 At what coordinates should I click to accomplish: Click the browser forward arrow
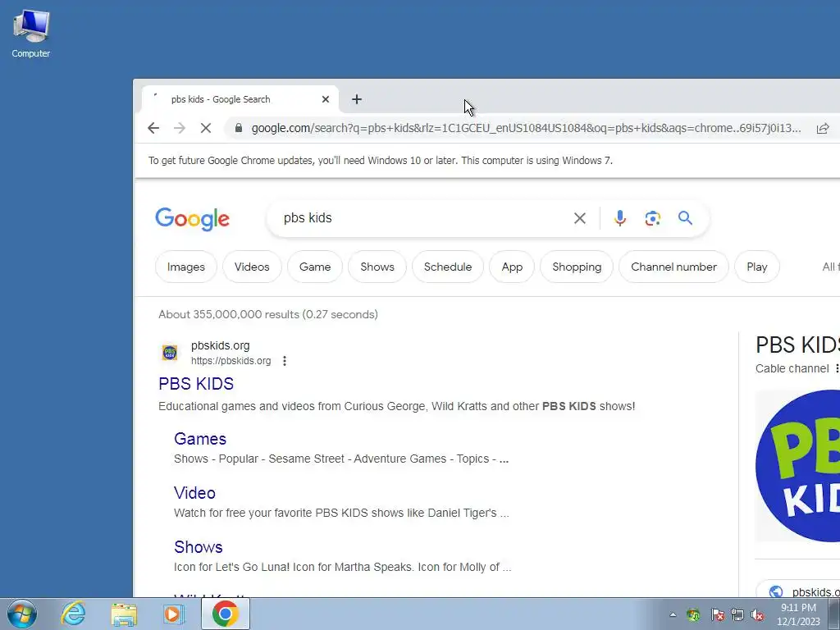(180, 128)
